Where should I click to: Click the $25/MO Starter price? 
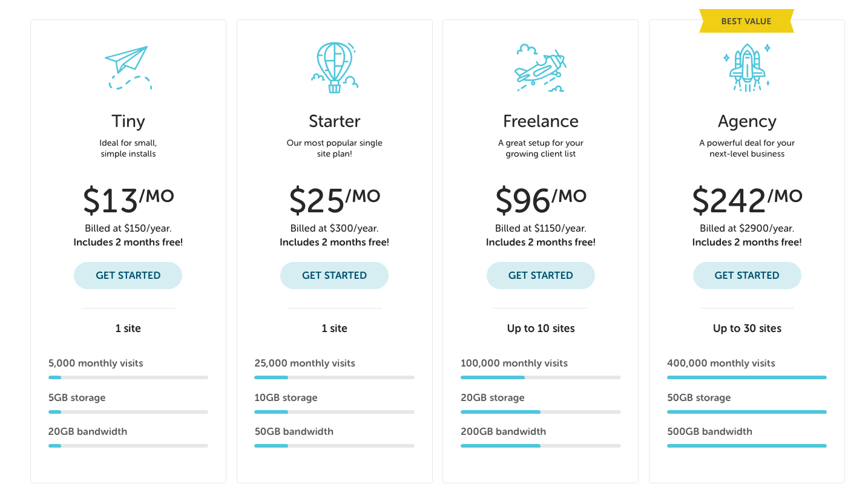click(x=335, y=200)
